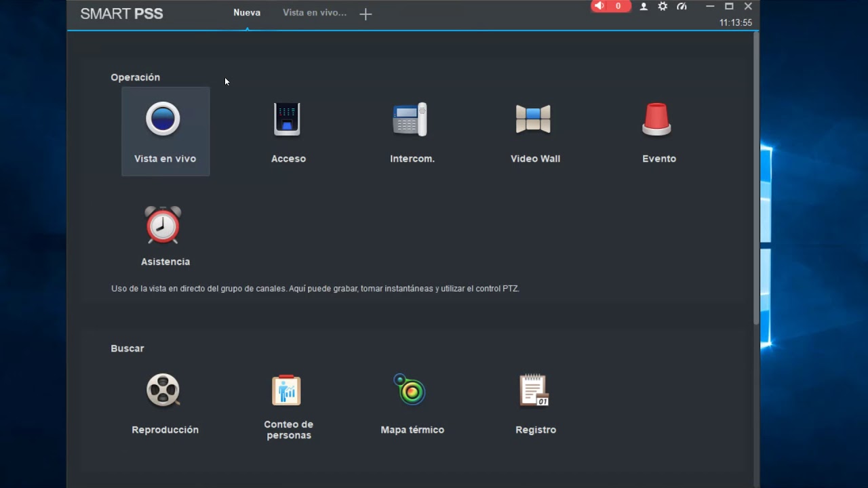This screenshot has height=488, width=868.
Task: Close the SMART PSS window
Action: tap(748, 6)
